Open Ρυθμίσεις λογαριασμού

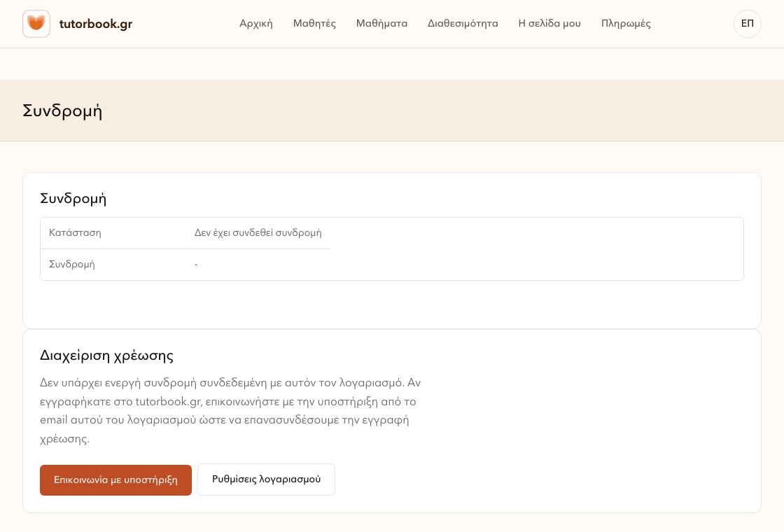[x=266, y=479]
